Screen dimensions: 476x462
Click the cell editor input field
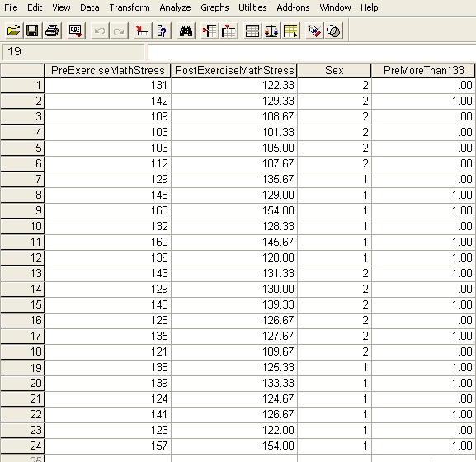312,52
